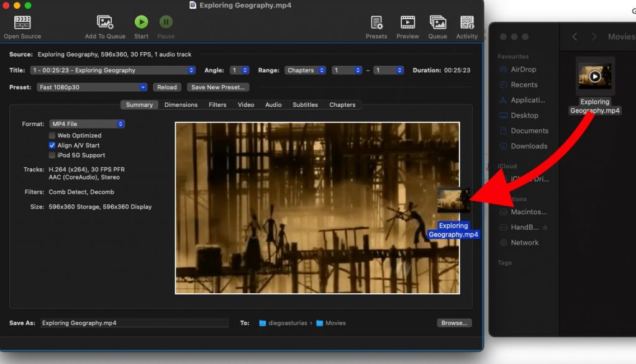
Task: Click the Pause encoding icon
Action: point(166,22)
